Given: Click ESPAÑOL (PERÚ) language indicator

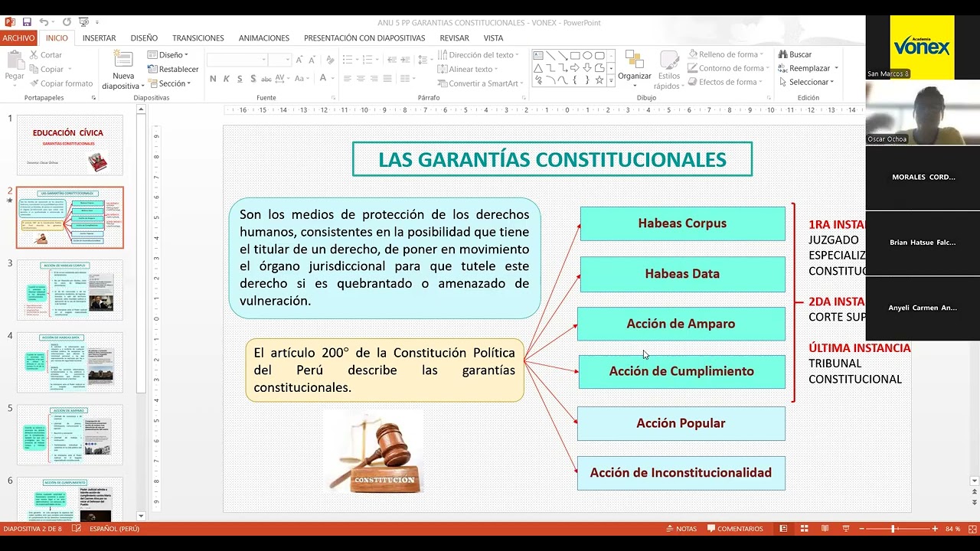Looking at the screenshot, I should (115, 529).
